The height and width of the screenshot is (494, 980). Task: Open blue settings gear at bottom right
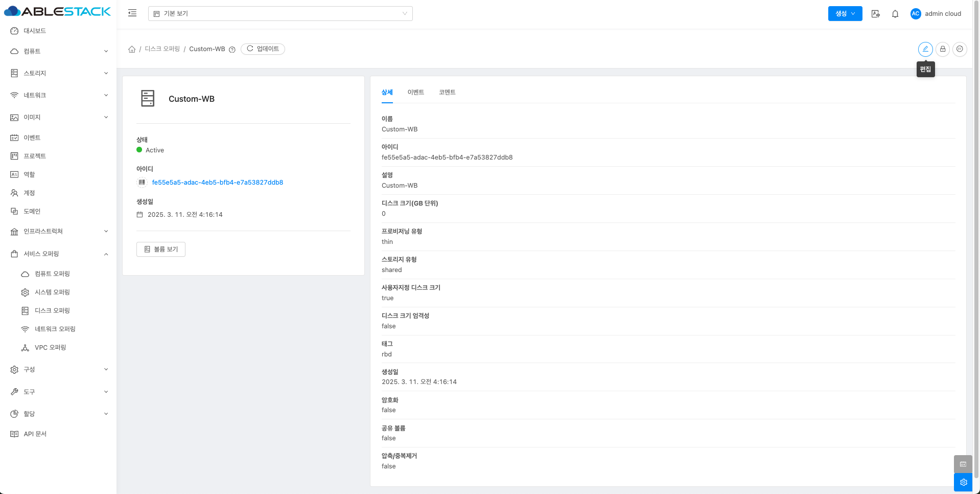click(963, 482)
